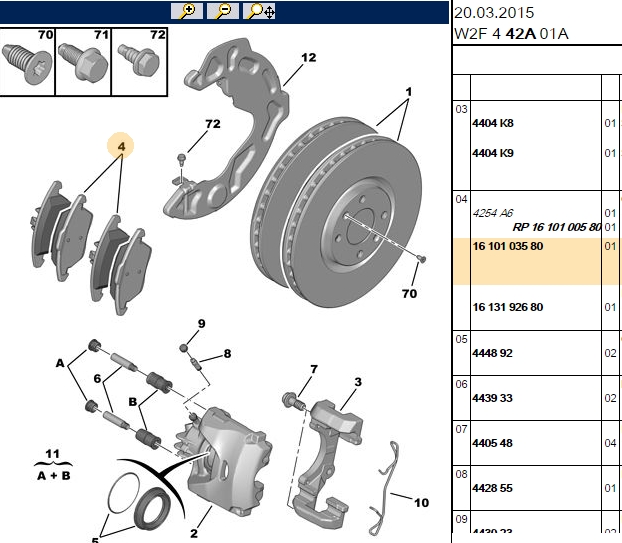Open bolt thumbnail number 70
The image size is (622, 543).
pyautogui.click(x=27, y=62)
